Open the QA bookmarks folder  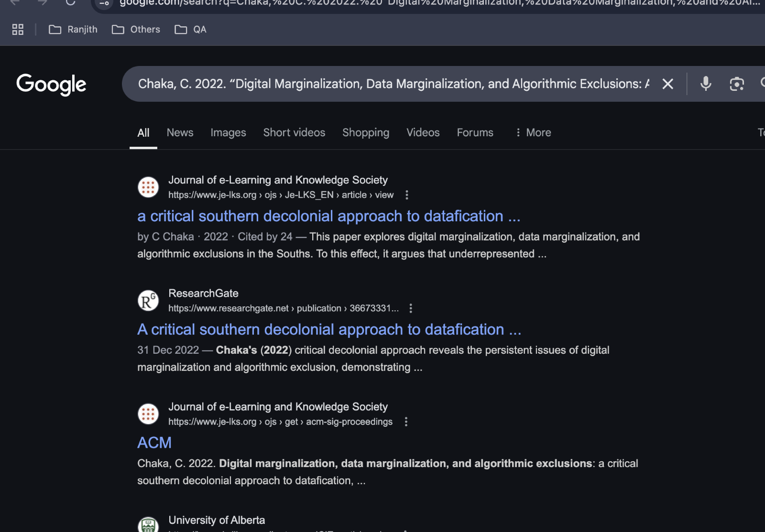(191, 30)
